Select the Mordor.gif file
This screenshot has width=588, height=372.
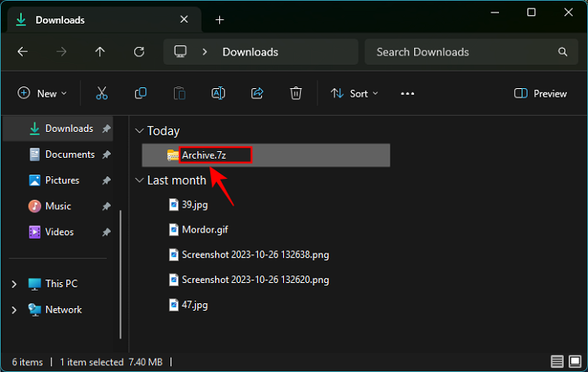pos(205,228)
